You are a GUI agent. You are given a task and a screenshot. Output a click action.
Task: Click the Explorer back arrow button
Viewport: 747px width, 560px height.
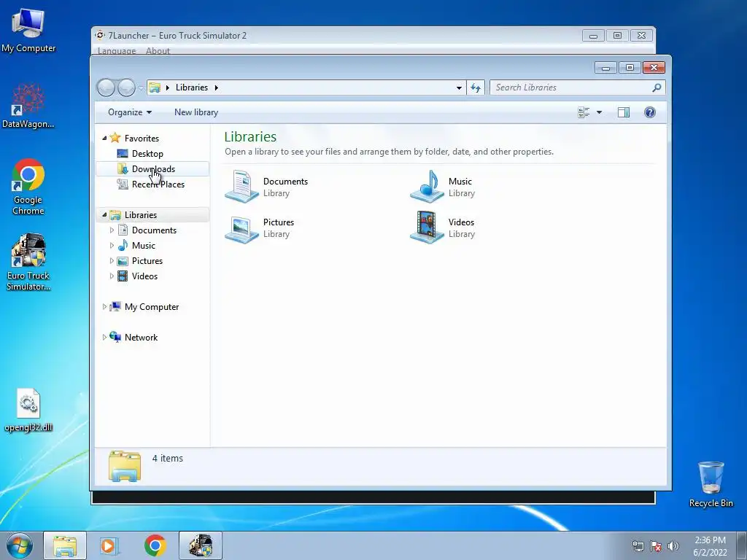[106, 87]
